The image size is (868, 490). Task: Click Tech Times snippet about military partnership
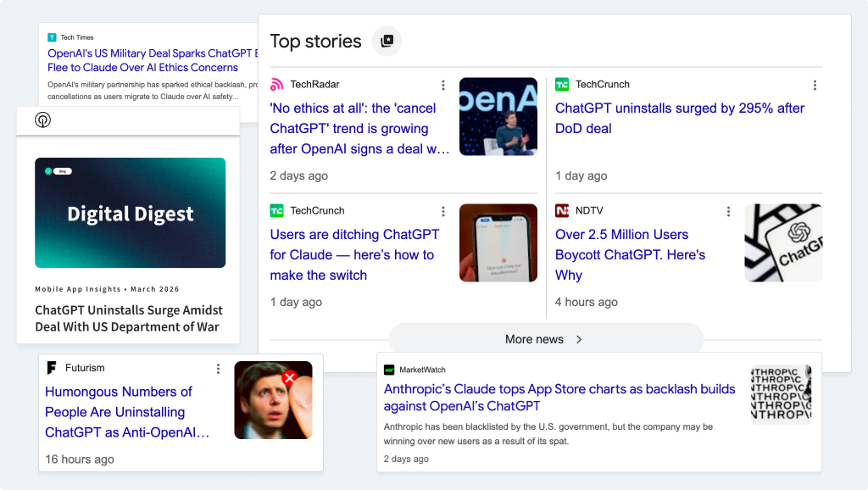[153, 90]
